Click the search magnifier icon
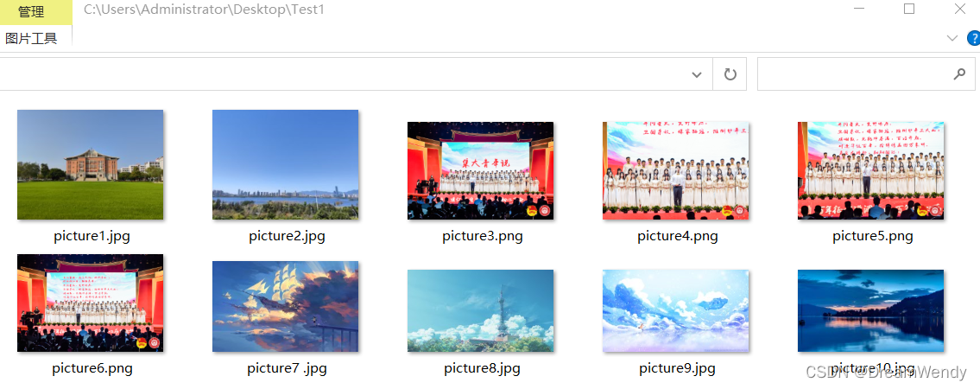 pyautogui.click(x=959, y=74)
